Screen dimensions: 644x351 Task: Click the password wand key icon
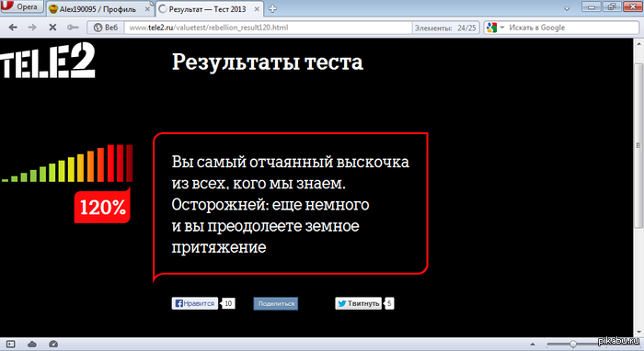[73, 28]
